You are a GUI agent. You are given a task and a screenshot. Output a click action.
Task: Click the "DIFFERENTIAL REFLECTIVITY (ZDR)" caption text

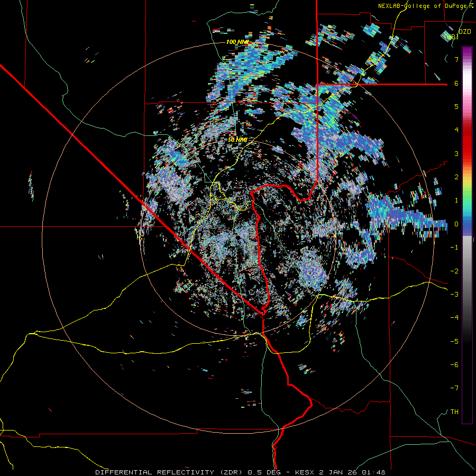pos(170,472)
